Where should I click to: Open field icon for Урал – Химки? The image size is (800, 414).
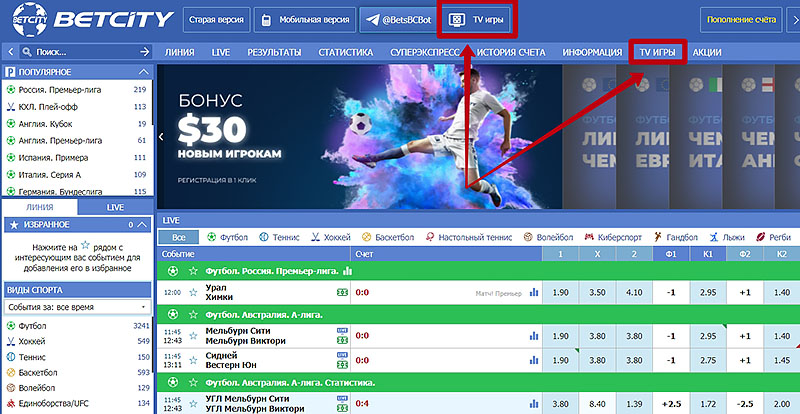click(x=342, y=293)
